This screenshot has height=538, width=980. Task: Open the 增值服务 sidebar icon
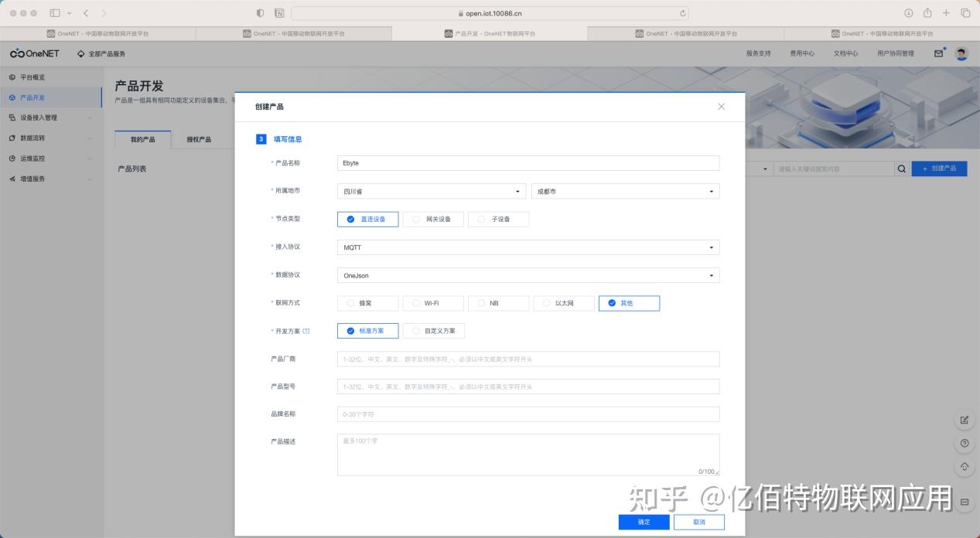click(12, 178)
